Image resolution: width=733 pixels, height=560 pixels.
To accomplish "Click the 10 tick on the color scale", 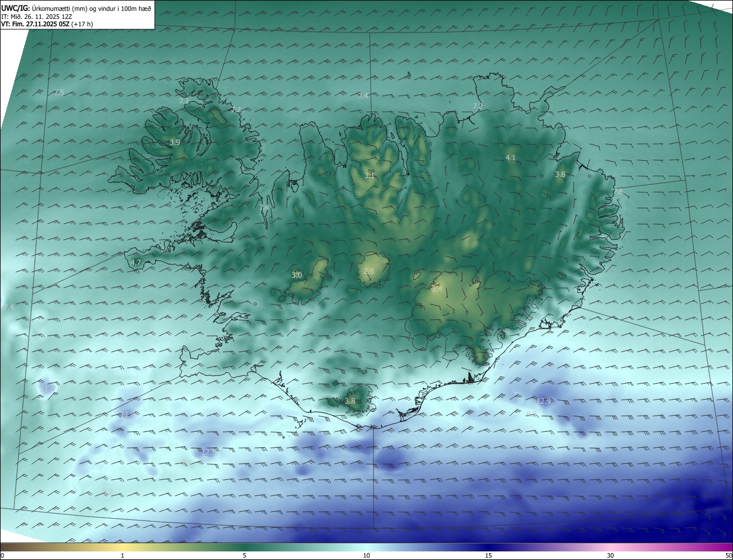I will (366, 556).
